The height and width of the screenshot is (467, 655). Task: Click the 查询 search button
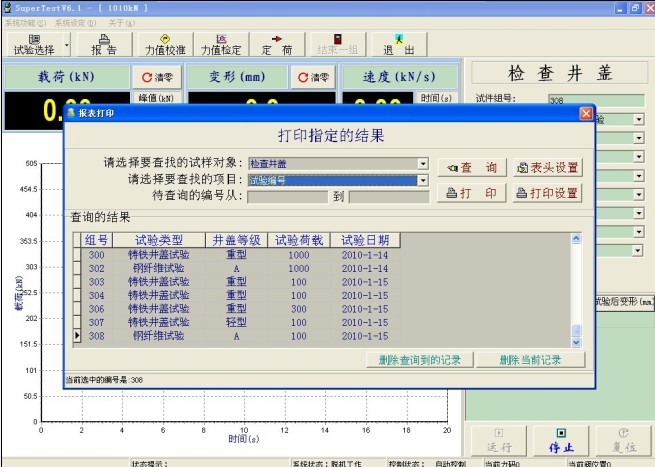[x=472, y=168]
